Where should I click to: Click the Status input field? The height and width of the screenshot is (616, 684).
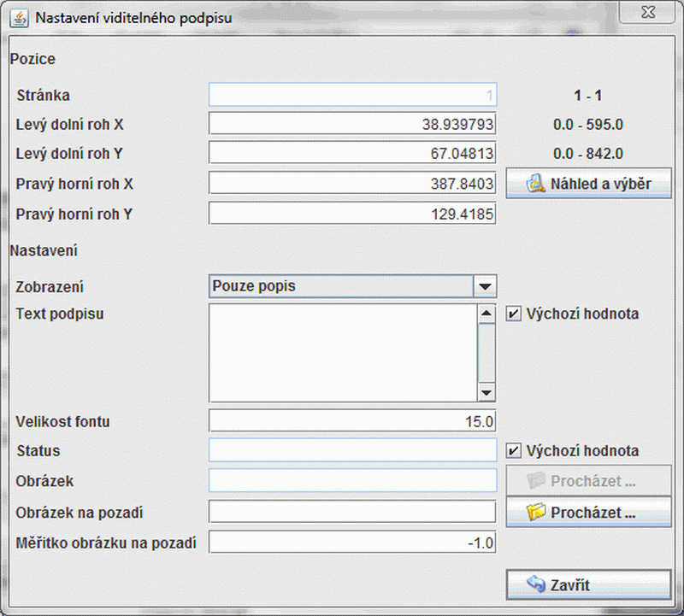pos(352,450)
